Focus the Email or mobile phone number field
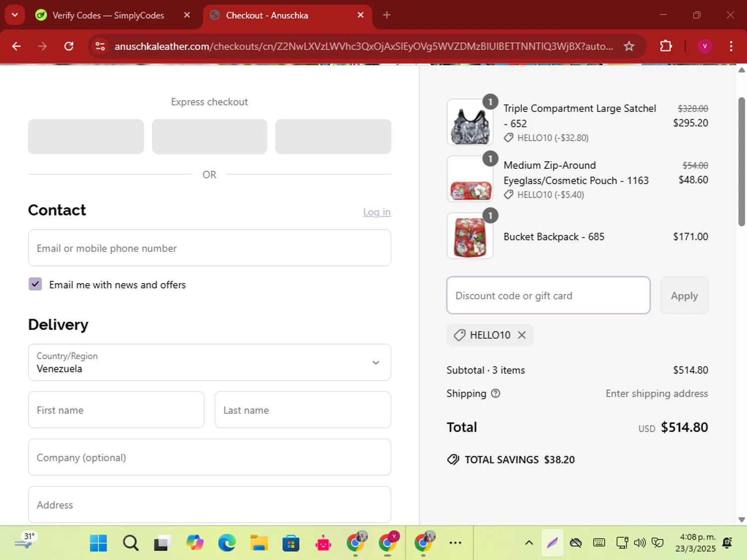Screen dimensions: 747x560 (x=209, y=248)
